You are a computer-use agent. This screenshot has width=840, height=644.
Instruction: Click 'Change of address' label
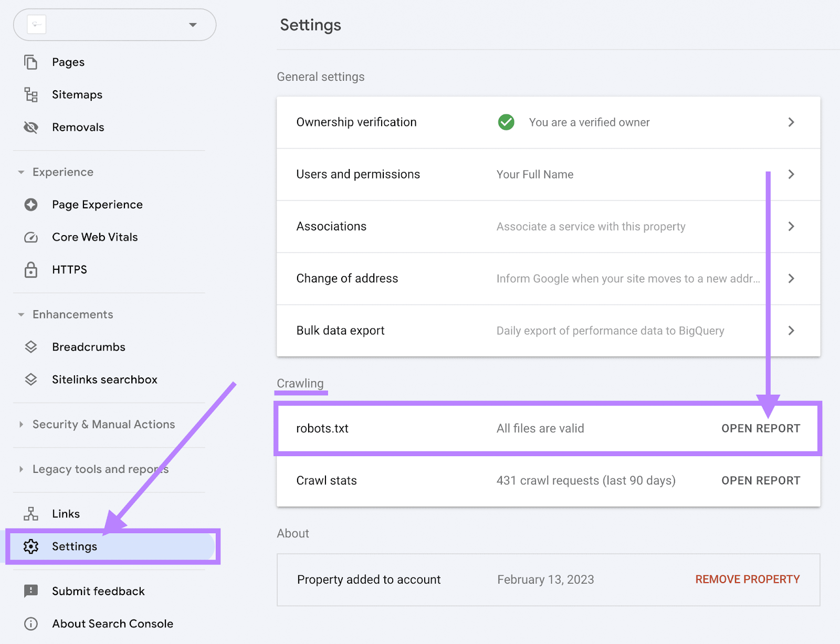[x=347, y=278]
